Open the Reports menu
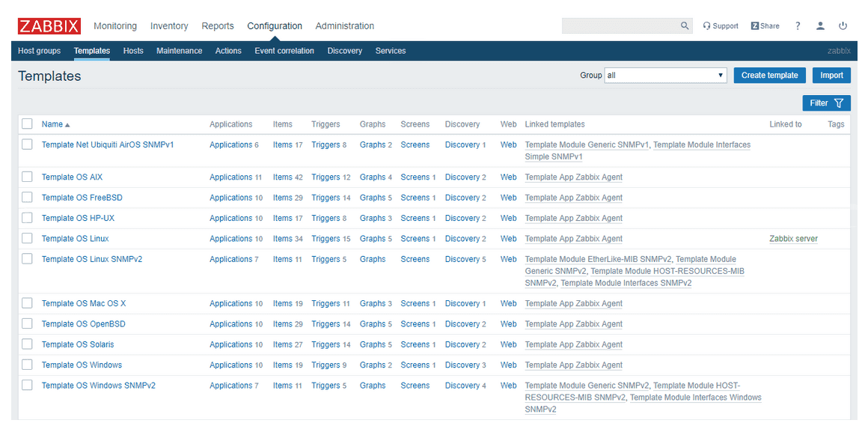 click(x=218, y=26)
